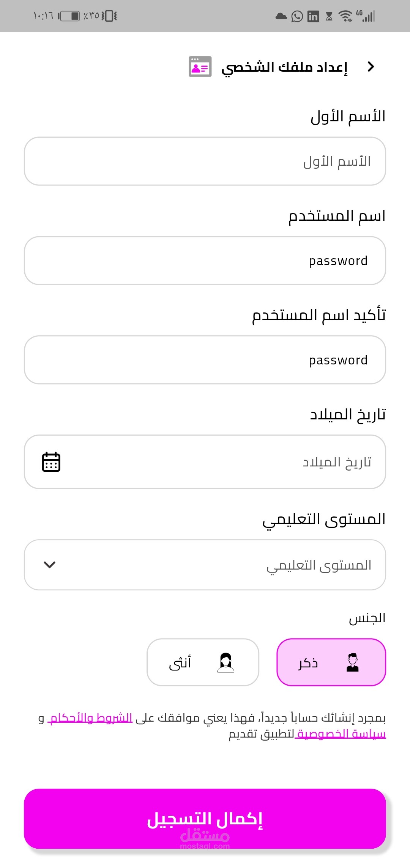Image resolution: width=410 pixels, height=868 pixels.
Task: Expand the المستوى التعليمي dropdown arrow
Action: (50, 565)
